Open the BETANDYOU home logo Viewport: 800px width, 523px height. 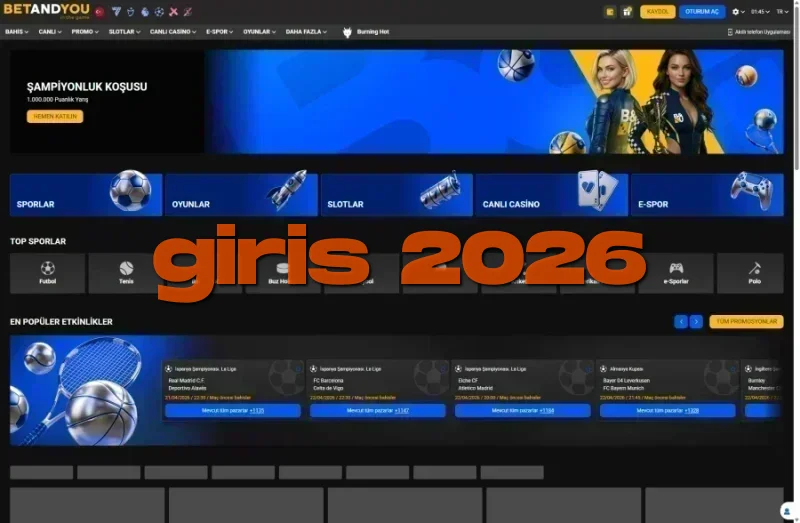46,11
